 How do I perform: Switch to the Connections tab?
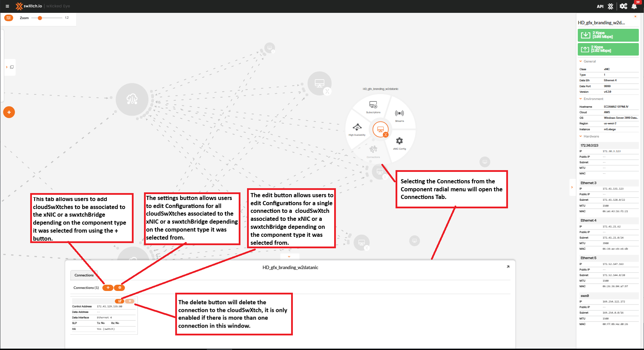[x=84, y=275]
